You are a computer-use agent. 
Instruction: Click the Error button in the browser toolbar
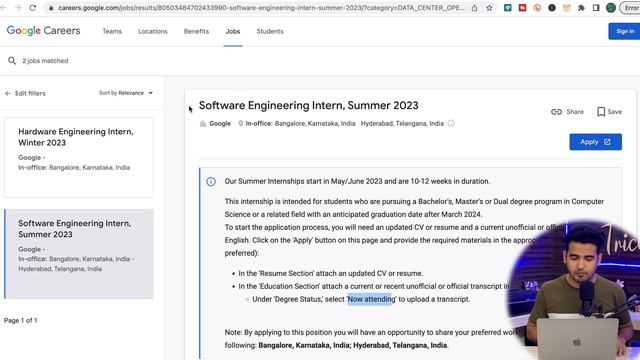click(631, 8)
